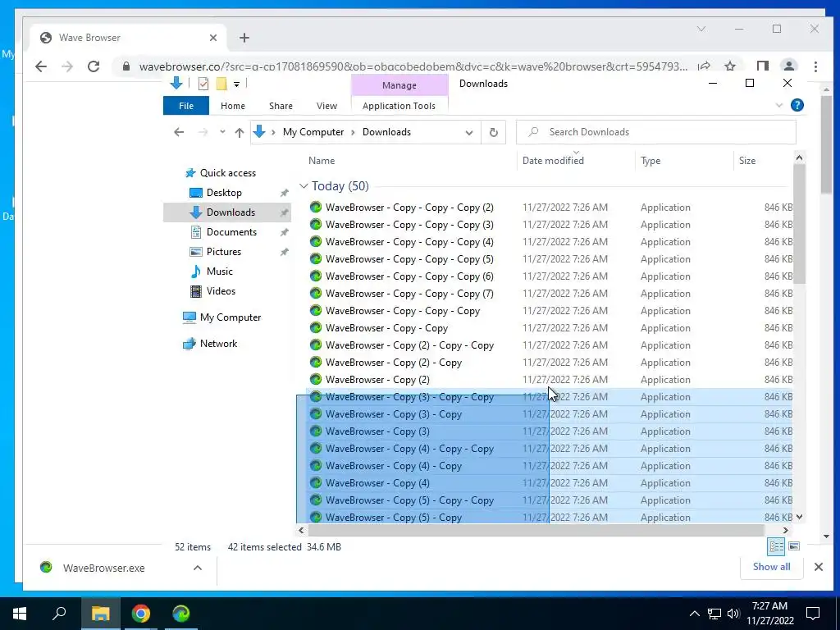Click icon of WaveBrowser - Copy (4)
This screenshot has width=840, height=630.
pos(316,482)
